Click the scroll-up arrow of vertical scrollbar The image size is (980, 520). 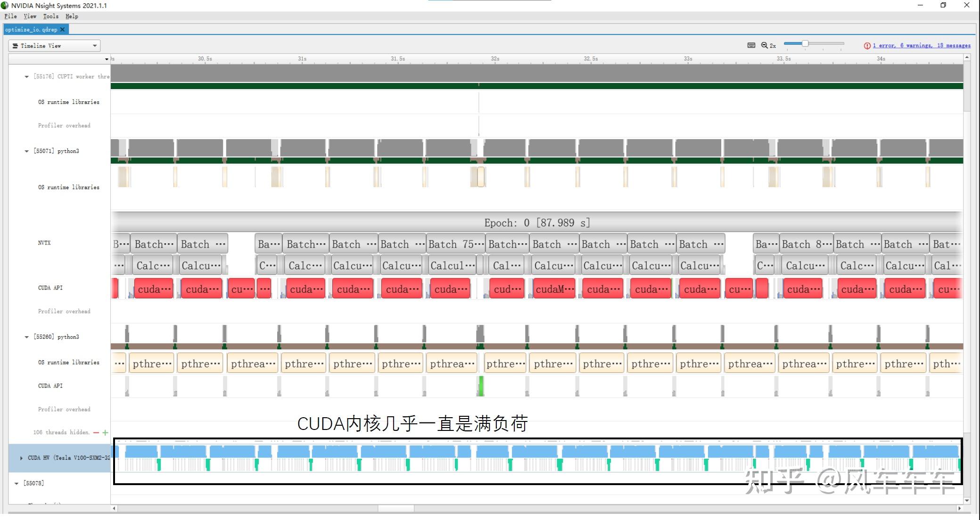[x=967, y=58]
